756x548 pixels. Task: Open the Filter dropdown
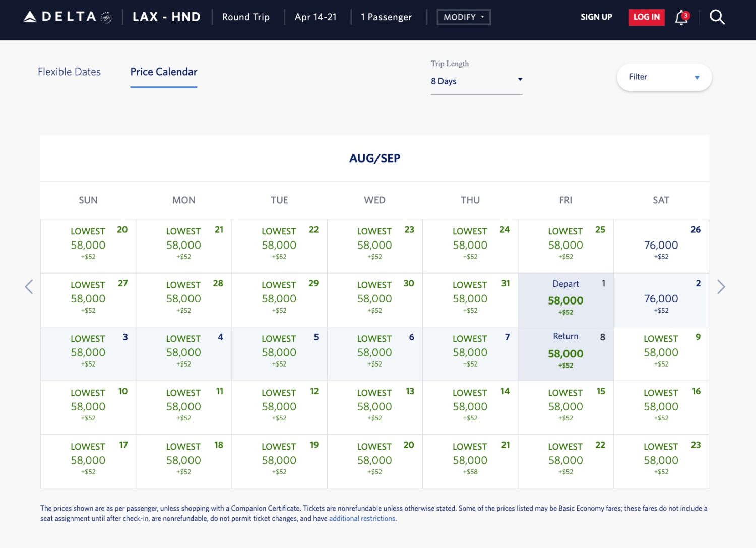click(664, 77)
